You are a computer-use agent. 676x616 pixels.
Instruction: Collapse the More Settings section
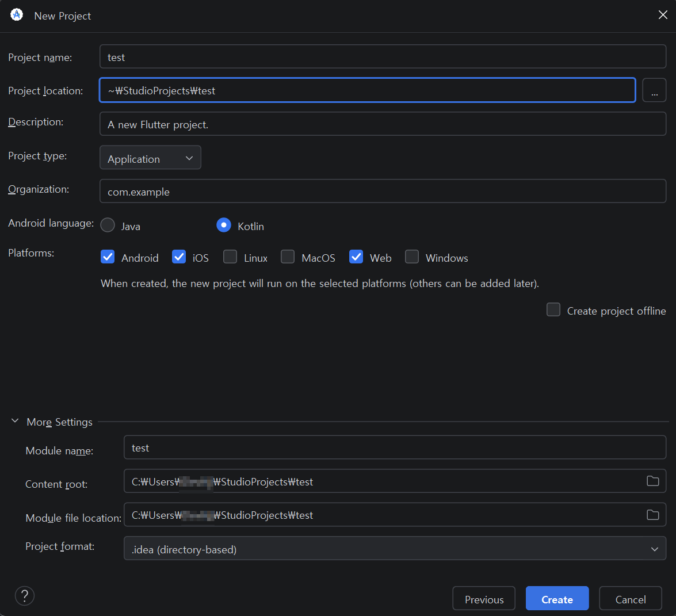(15, 421)
